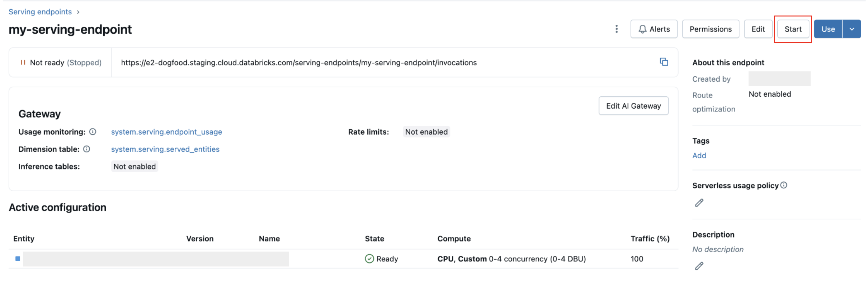Open the Serving endpoints breadcrumb chevron
The image size is (868, 283).
pyautogui.click(x=78, y=11)
